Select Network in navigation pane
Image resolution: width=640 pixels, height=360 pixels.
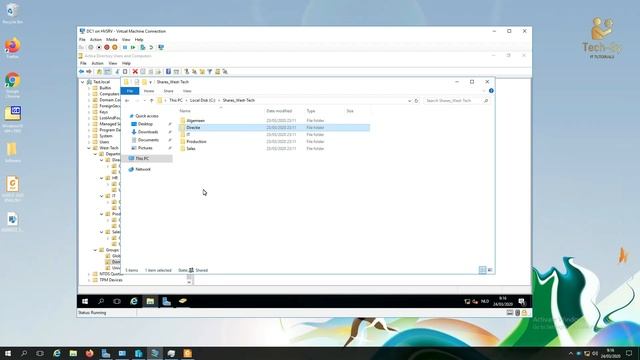pos(142,169)
